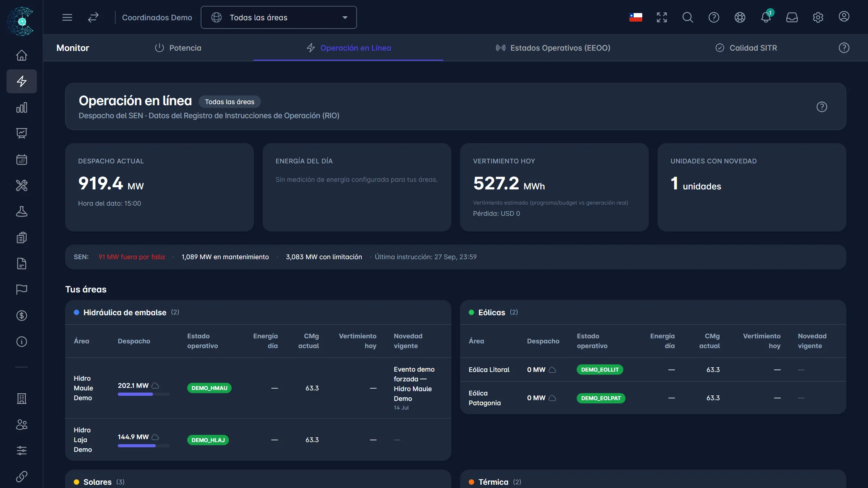Click the DEMO_HMAU status badge
868x488 pixels.
(x=209, y=388)
